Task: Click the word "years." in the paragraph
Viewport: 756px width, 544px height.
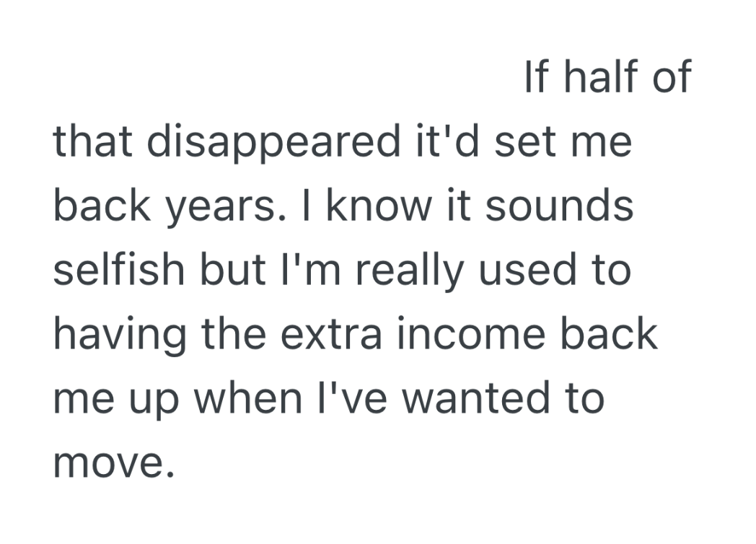Action: (231, 207)
